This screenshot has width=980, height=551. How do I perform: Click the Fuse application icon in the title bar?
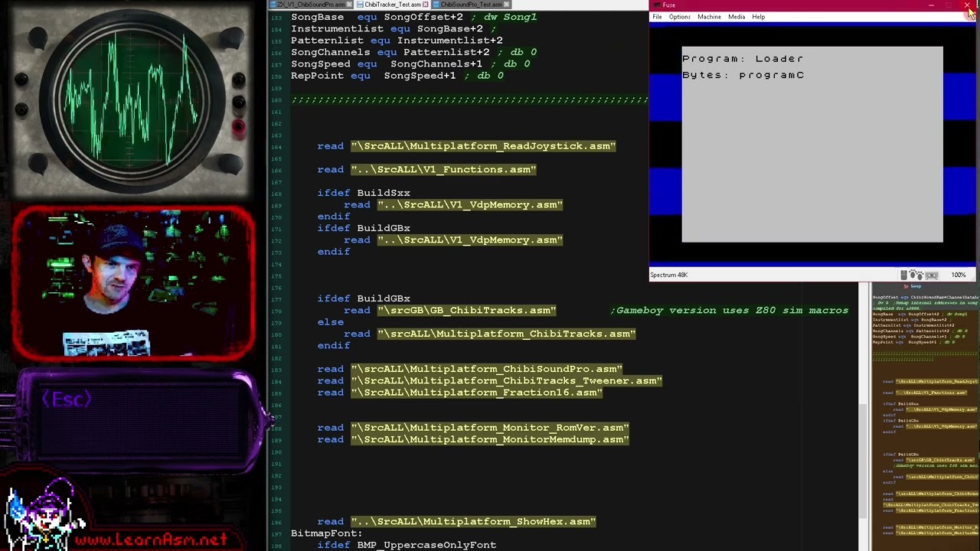pos(656,5)
